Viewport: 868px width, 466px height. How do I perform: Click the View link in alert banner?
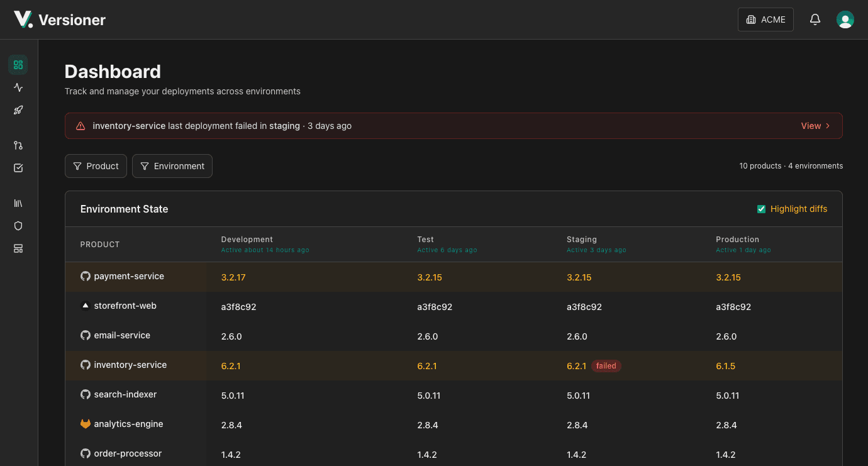tap(811, 126)
